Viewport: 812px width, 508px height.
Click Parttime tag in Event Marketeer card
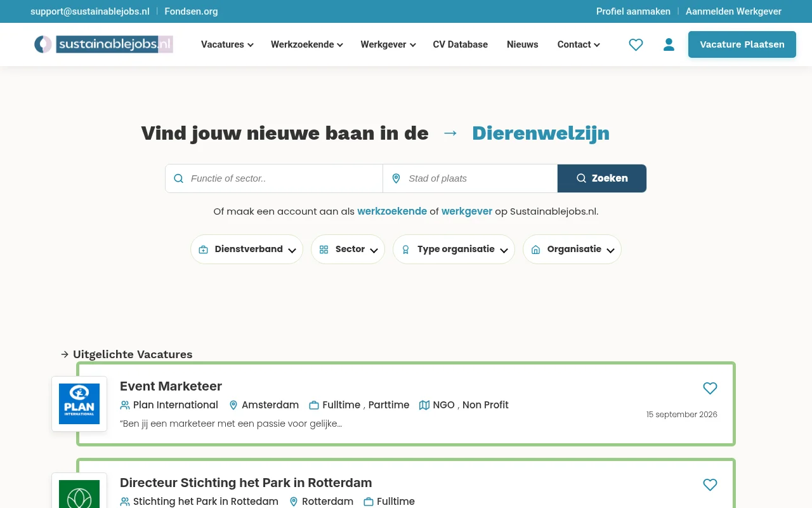[389, 405]
